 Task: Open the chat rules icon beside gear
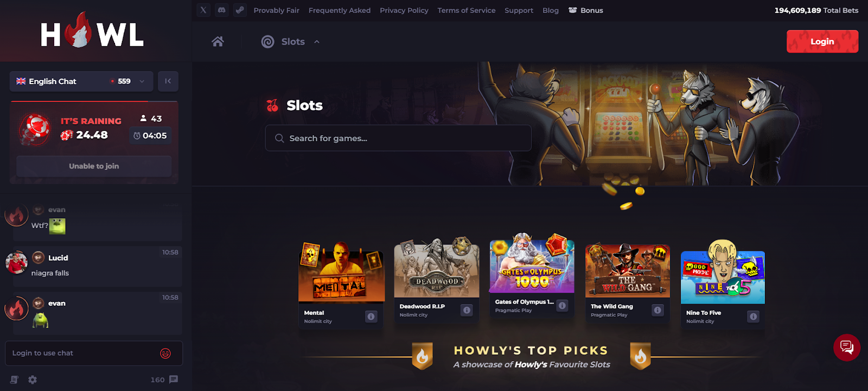coord(15,380)
